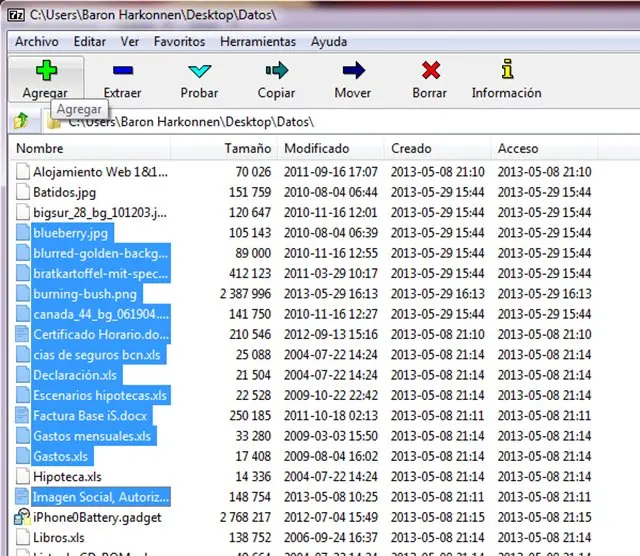The image size is (640, 556).
Task: Open the Herramientas menu
Action: click(258, 42)
